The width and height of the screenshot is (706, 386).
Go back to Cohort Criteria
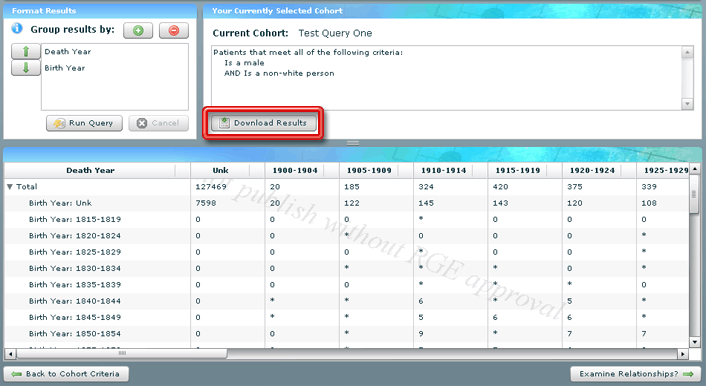[66, 374]
